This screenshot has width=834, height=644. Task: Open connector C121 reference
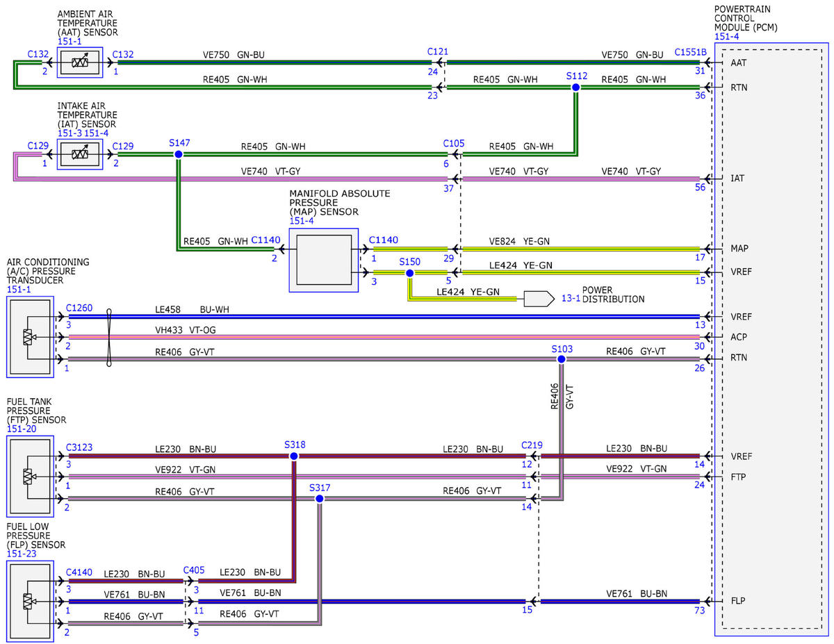438,52
